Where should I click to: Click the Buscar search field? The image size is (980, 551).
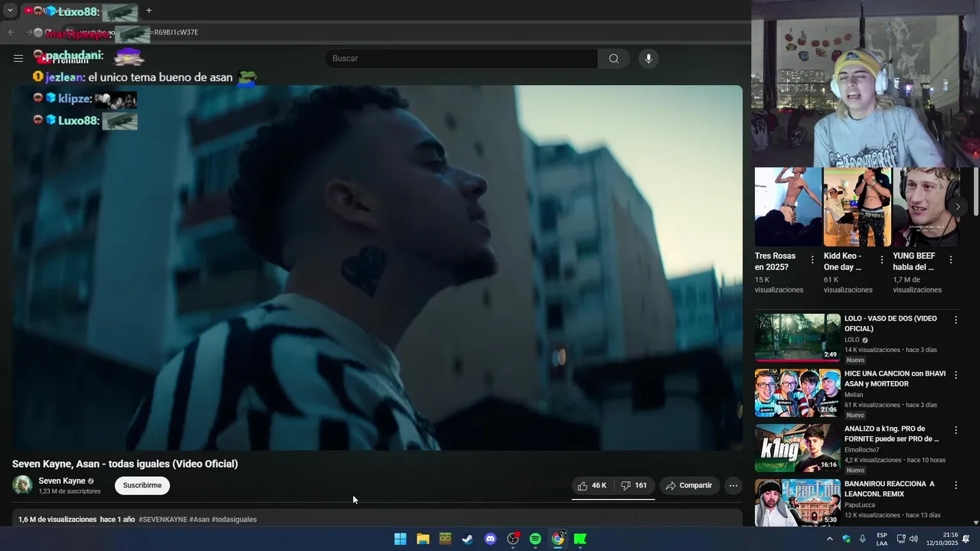coord(462,59)
